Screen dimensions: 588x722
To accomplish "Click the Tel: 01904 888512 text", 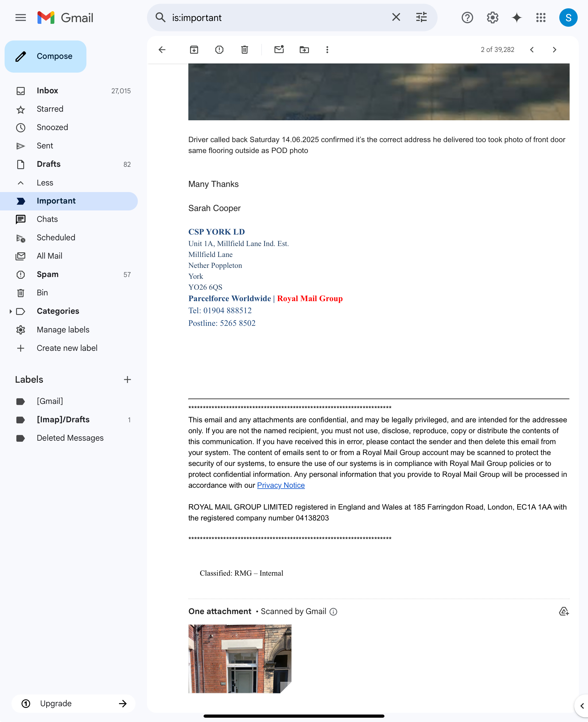I will [x=220, y=311].
